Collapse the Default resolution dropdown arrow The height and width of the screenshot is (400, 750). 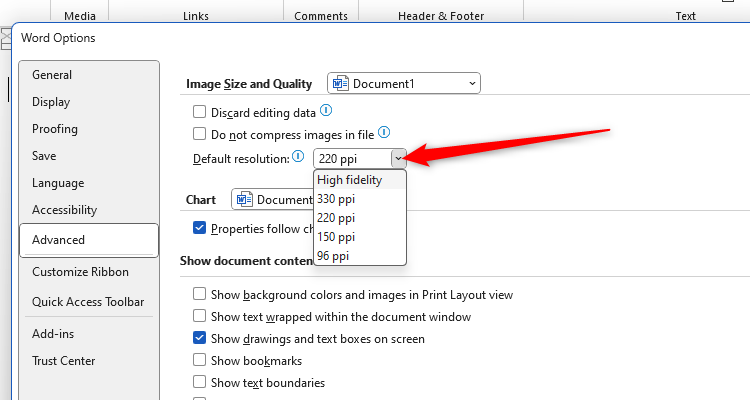click(x=398, y=158)
